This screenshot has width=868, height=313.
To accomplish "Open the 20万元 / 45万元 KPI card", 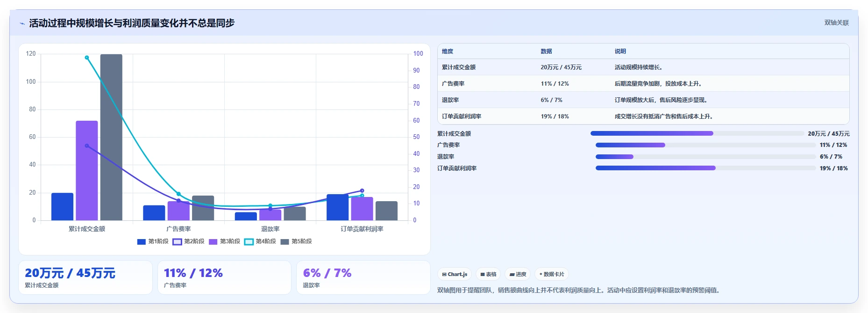I will tap(85, 277).
